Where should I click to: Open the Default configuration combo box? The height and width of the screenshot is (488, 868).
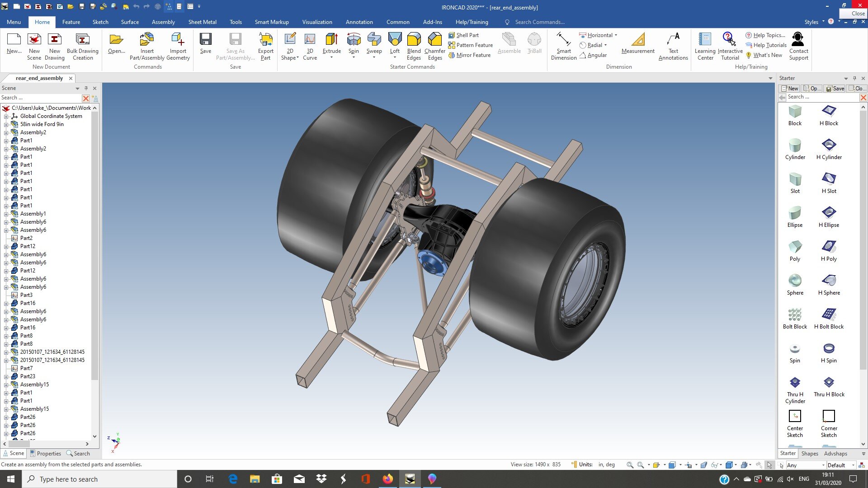[x=841, y=465]
